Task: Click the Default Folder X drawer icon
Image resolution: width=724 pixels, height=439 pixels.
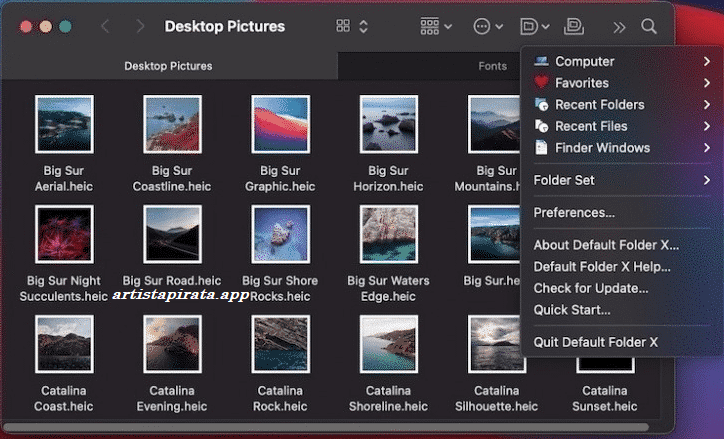Action: point(574,26)
